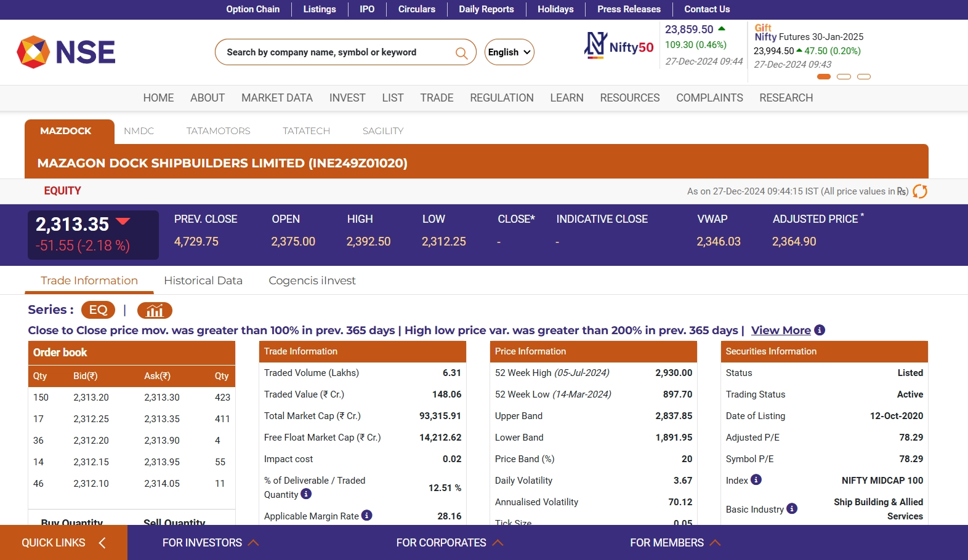The height and width of the screenshot is (560, 968).
Task: Expand the For Investors footer menu
Action: pyautogui.click(x=210, y=543)
